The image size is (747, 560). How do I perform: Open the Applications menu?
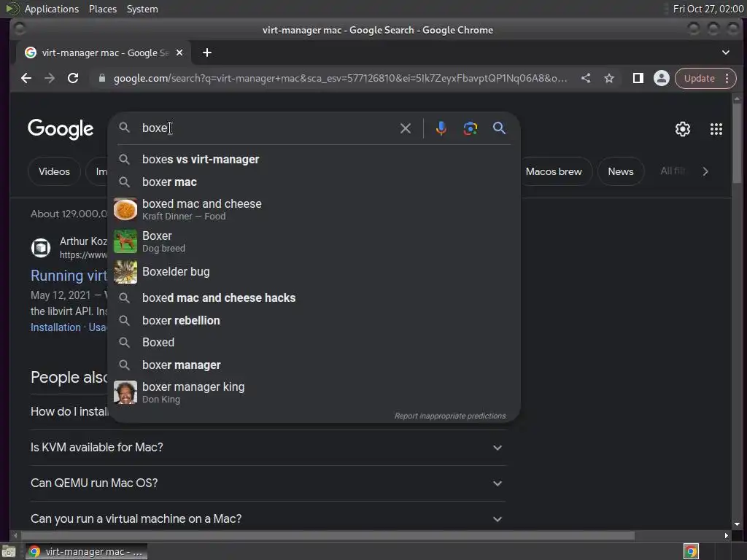[52, 9]
